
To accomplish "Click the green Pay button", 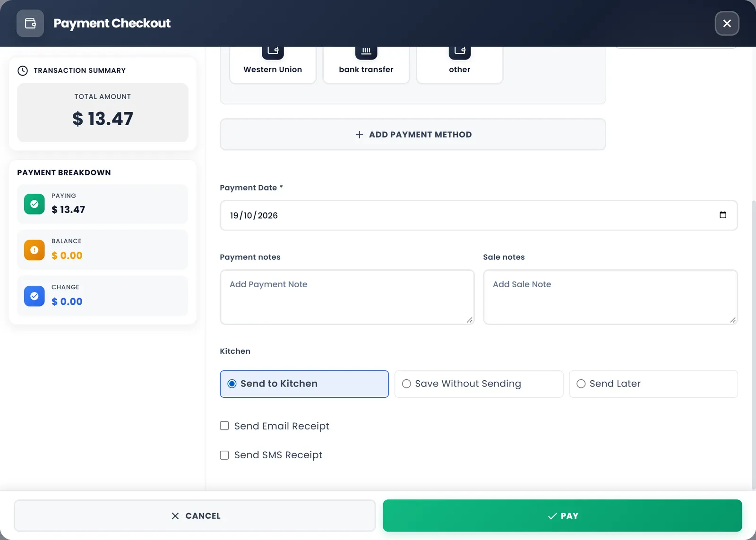I will [x=562, y=516].
